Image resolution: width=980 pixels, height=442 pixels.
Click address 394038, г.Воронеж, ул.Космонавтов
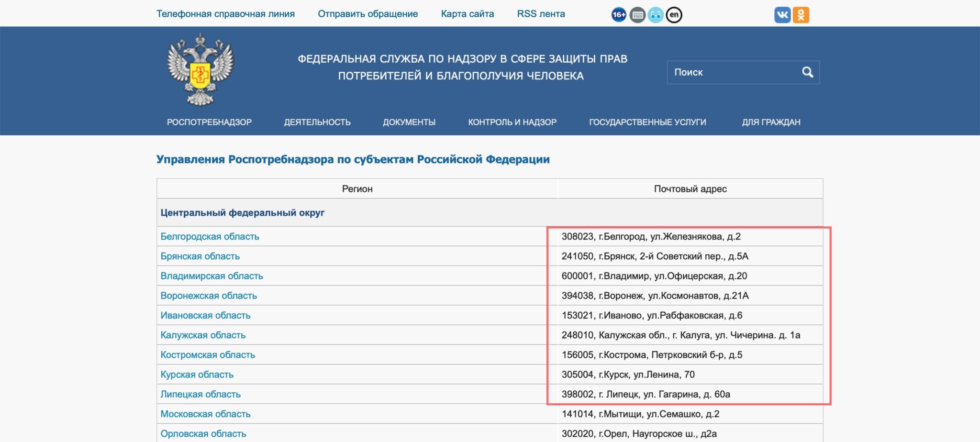(x=655, y=296)
